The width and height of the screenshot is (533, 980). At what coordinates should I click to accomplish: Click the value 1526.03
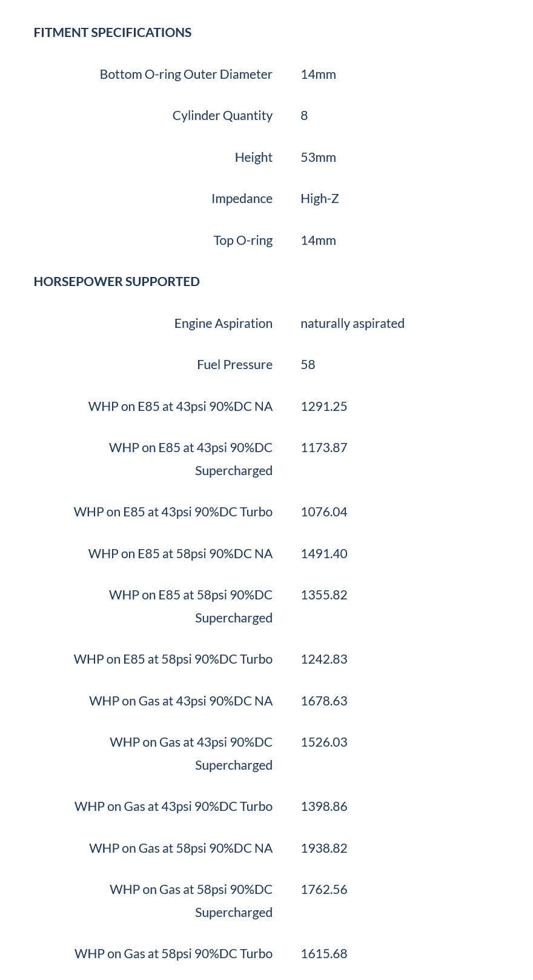(x=324, y=742)
